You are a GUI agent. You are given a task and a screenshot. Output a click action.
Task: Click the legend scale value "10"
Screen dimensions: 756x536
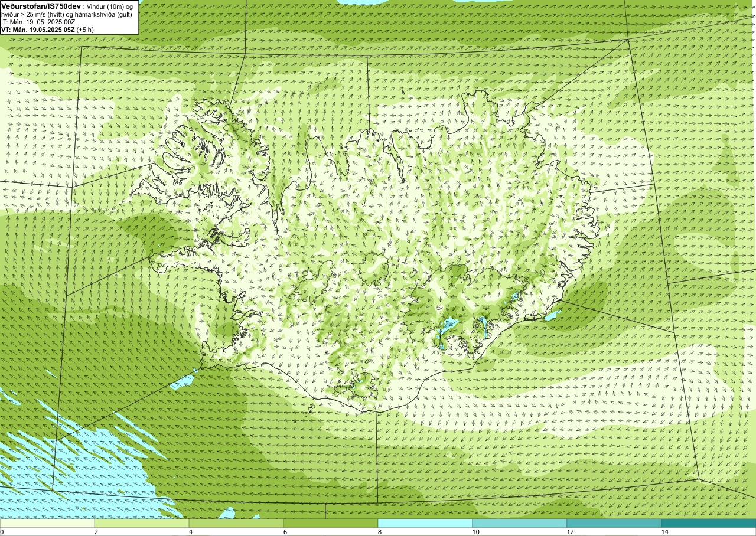tap(475, 532)
